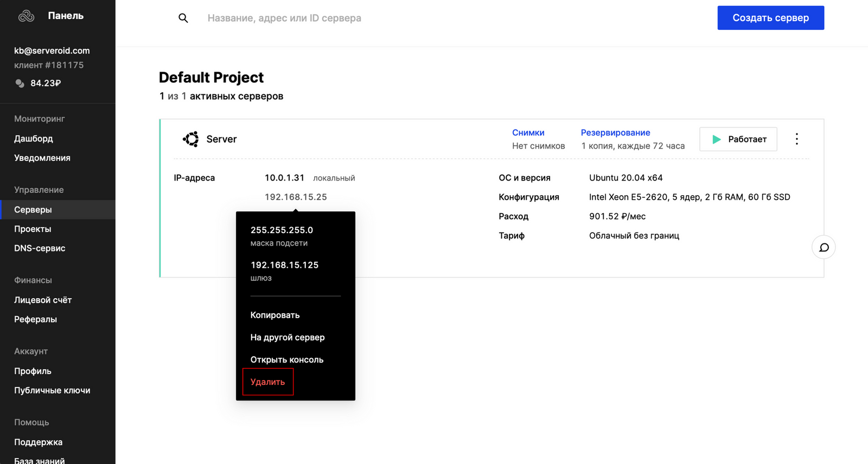The width and height of the screenshot is (868, 464).
Task: Open Профиль sidebar item
Action: 33,371
